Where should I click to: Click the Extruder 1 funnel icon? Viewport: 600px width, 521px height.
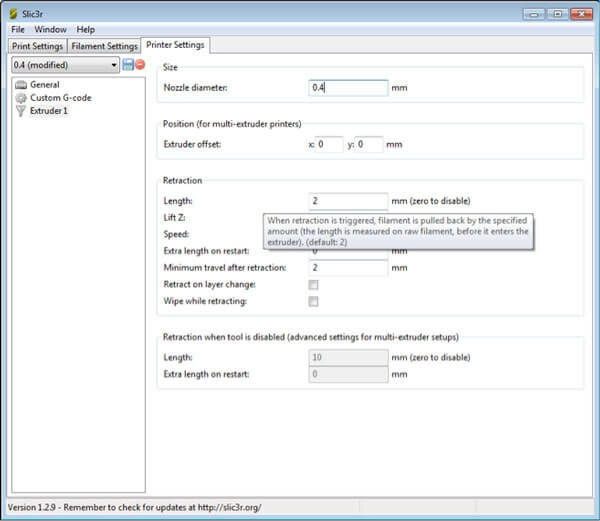click(x=20, y=111)
